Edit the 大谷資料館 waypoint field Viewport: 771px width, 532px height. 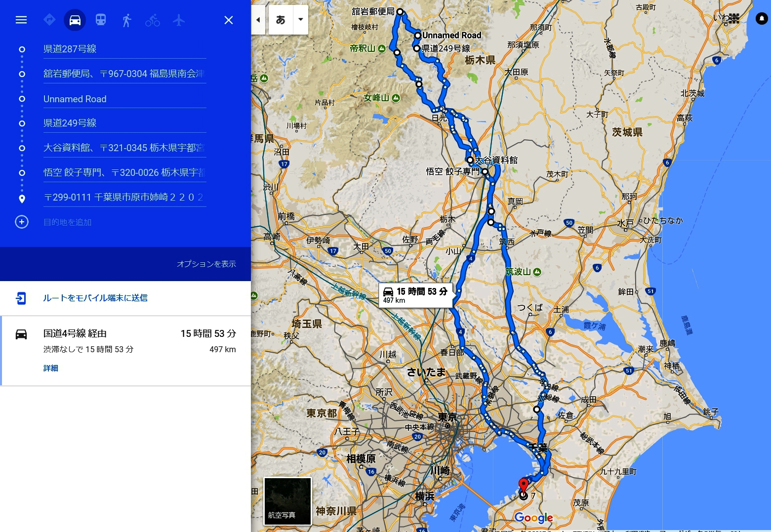point(124,148)
